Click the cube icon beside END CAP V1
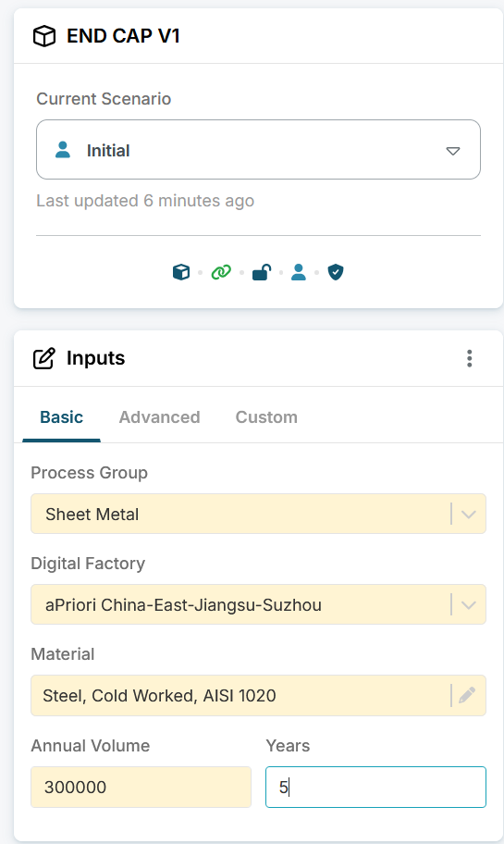The height and width of the screenshot is (844, 504). point(44,36)
